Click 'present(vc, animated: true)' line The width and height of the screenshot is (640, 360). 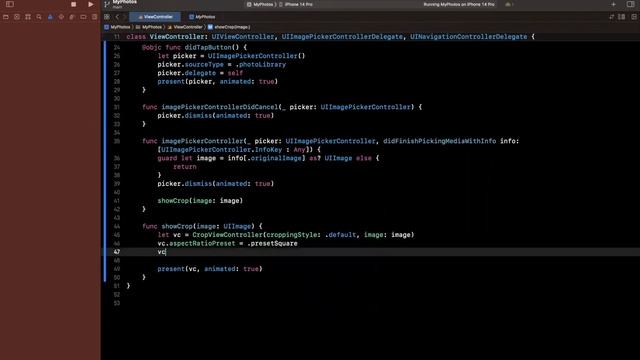tap(210, 269)
